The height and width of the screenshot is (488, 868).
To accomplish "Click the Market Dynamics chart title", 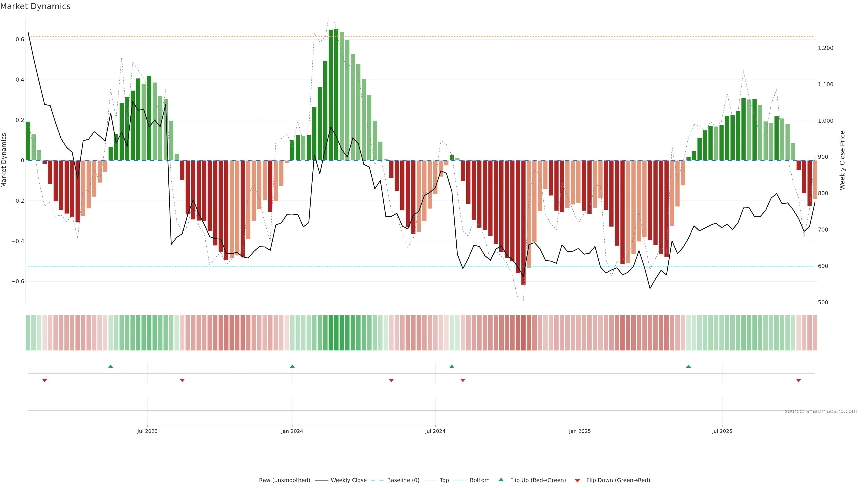I will [x=35, y=6].
